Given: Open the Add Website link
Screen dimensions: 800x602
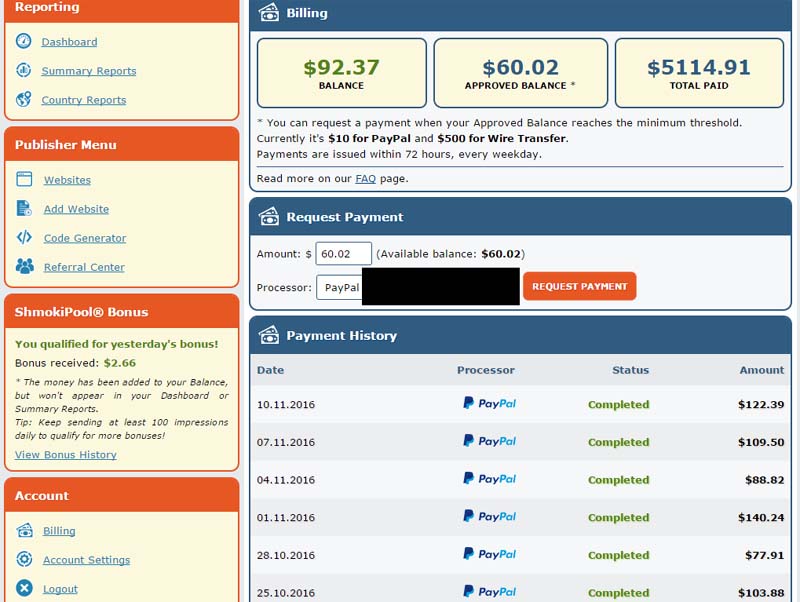Looking at the screenshot, I should click(76, 209).
